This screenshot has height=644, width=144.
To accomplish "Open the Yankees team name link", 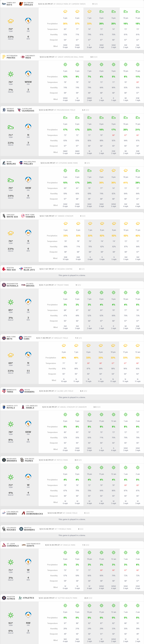I will point(30,217).
